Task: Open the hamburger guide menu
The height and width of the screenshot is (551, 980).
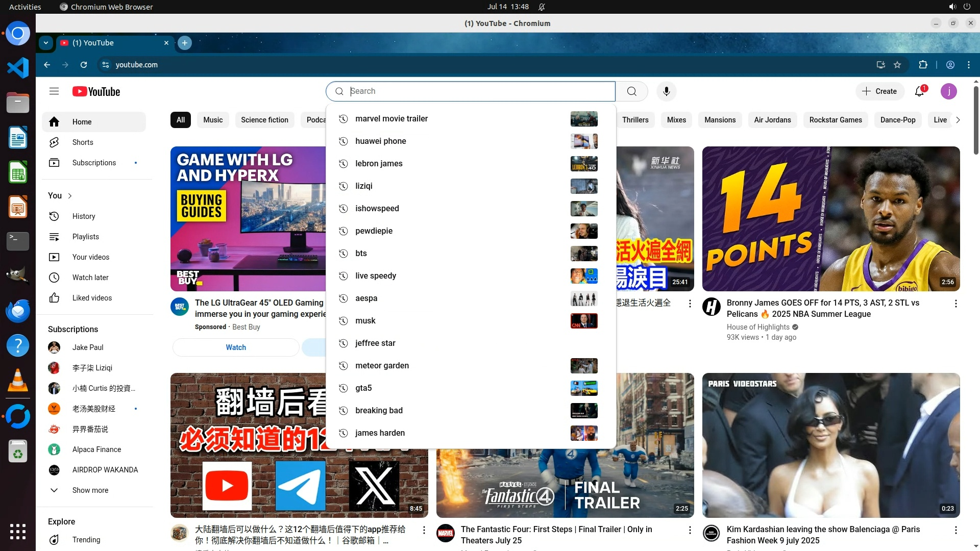Action: pyautogui.click(x=54, y=91)
